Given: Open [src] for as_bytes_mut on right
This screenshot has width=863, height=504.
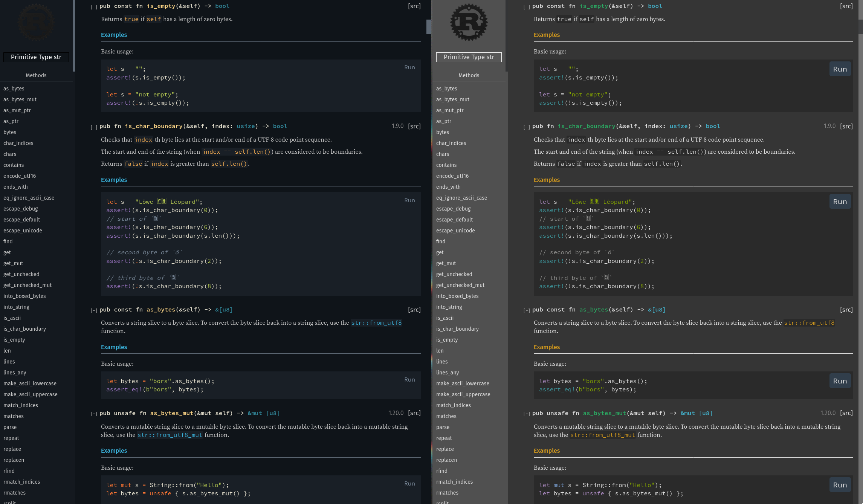Looking at the screenshot, I should point(846,413).
